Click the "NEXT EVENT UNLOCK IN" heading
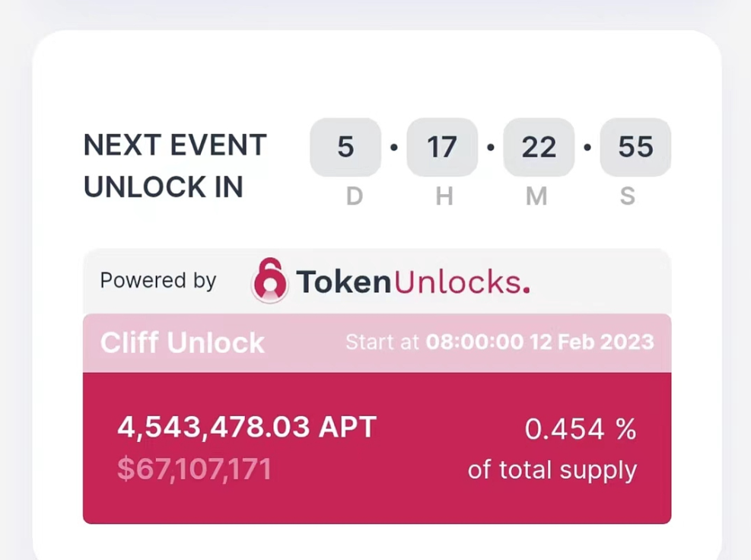The image size is (751, 560). 175,165
